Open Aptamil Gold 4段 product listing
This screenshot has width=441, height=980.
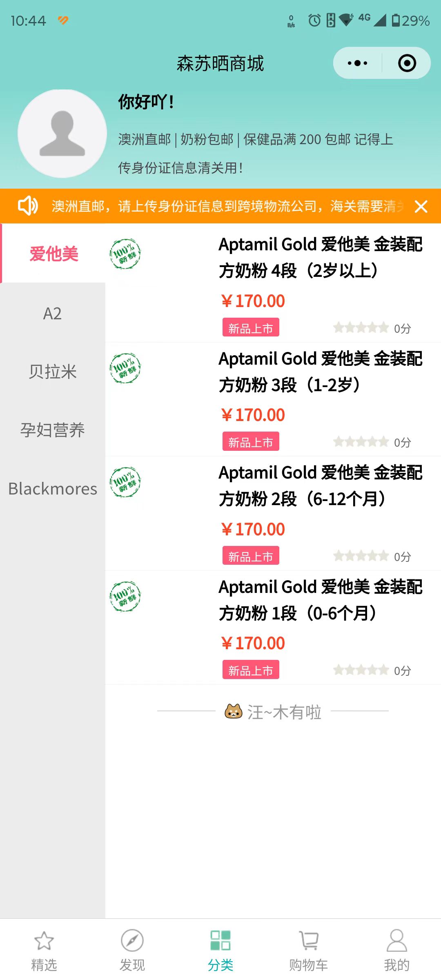pyautogui.click(x=320, y=257)
